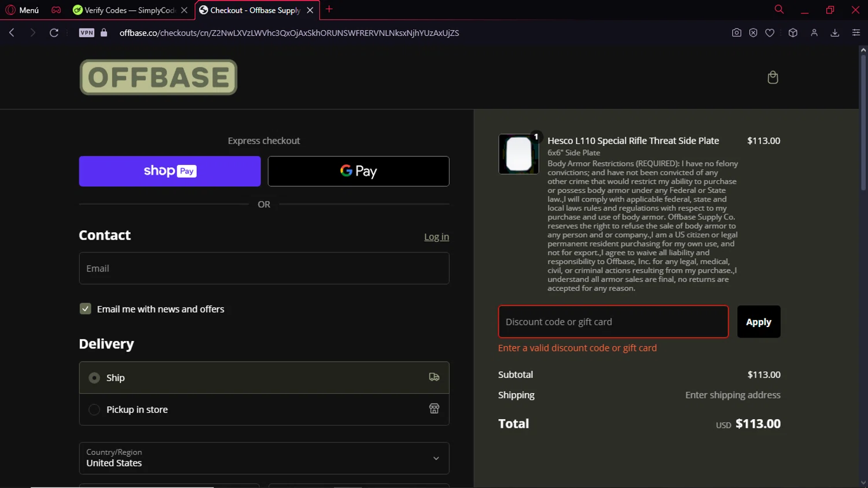Uncheck Email me with news and offers

pos(86,309)
